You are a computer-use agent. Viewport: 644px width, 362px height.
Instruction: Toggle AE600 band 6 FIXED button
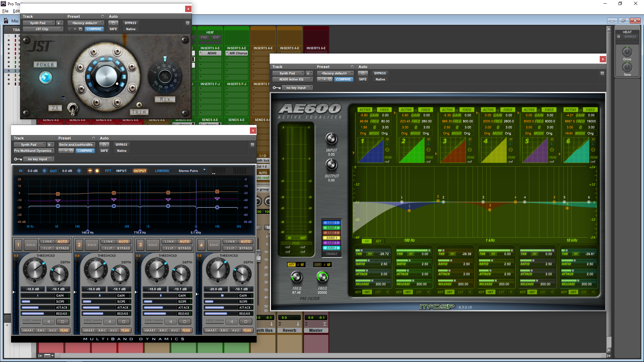click(590, 110)
